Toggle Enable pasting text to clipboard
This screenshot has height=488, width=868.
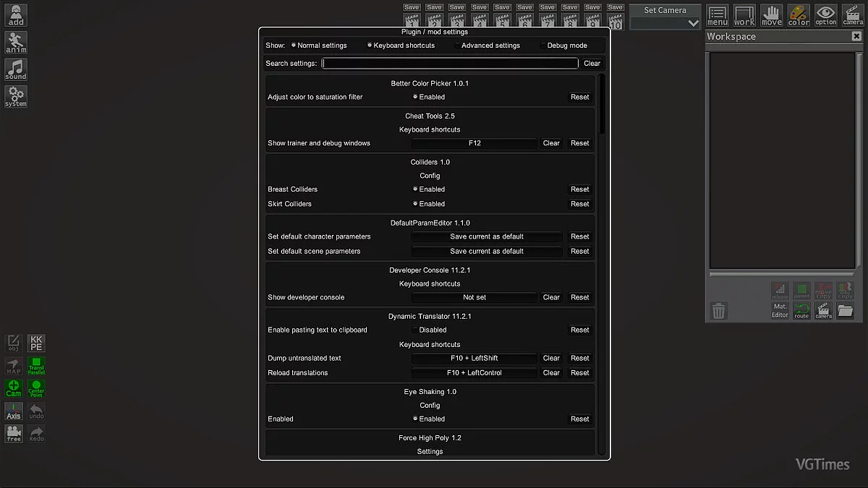point(415,330)
